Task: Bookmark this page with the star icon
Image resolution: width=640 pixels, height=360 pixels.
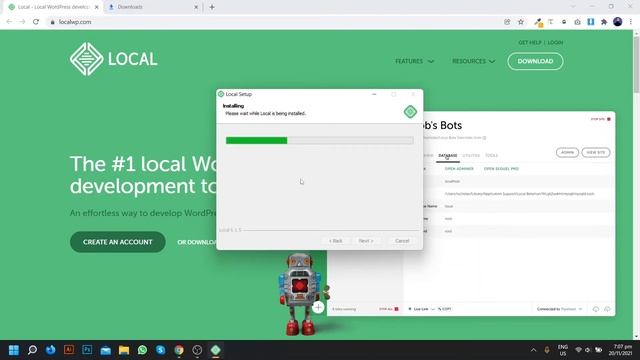Action: [521, 22]
